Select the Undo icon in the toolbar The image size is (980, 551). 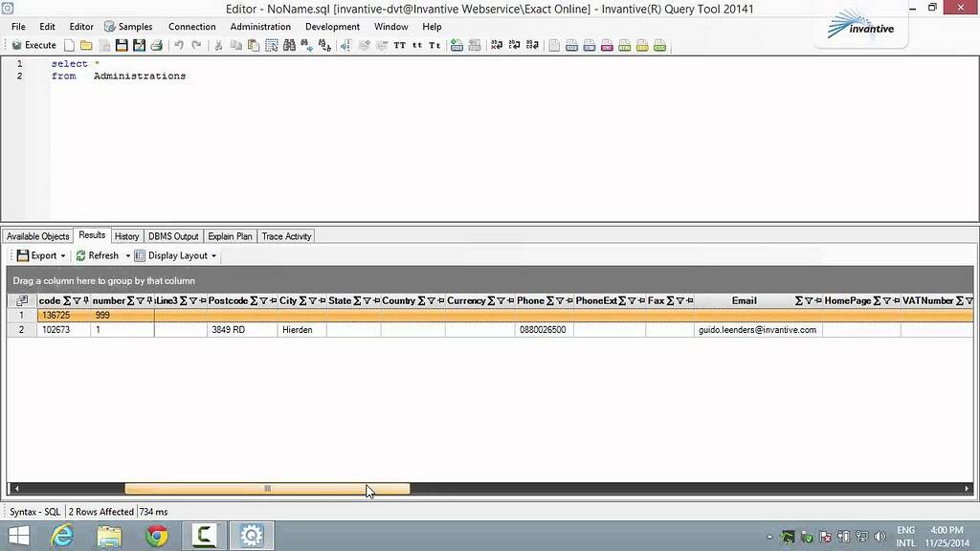[180, 44]
